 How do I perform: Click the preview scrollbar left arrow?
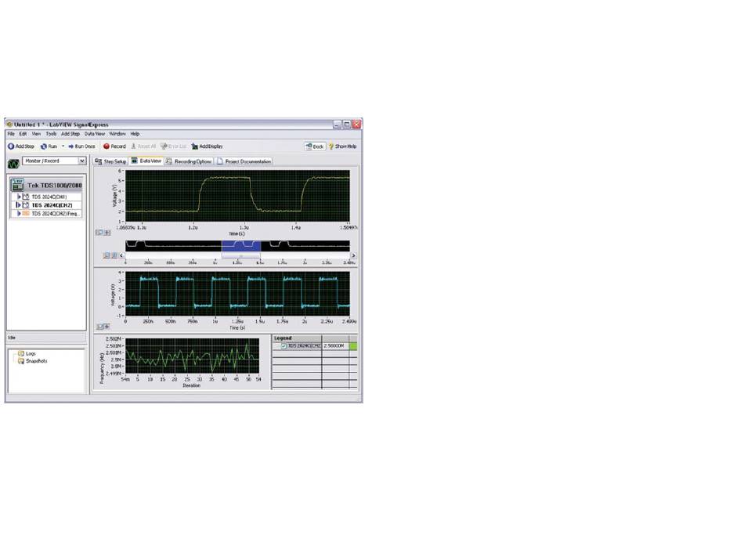pos(121,255)
